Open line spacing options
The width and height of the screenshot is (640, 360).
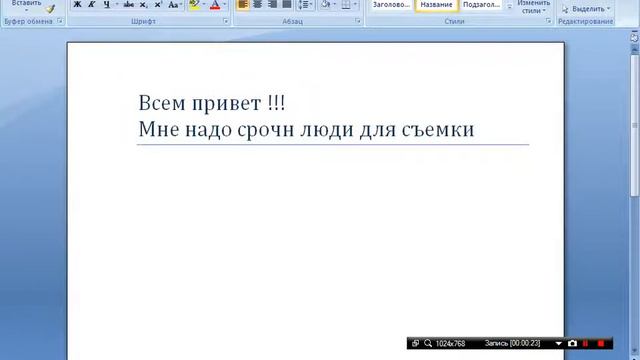[x=304, y=5]
